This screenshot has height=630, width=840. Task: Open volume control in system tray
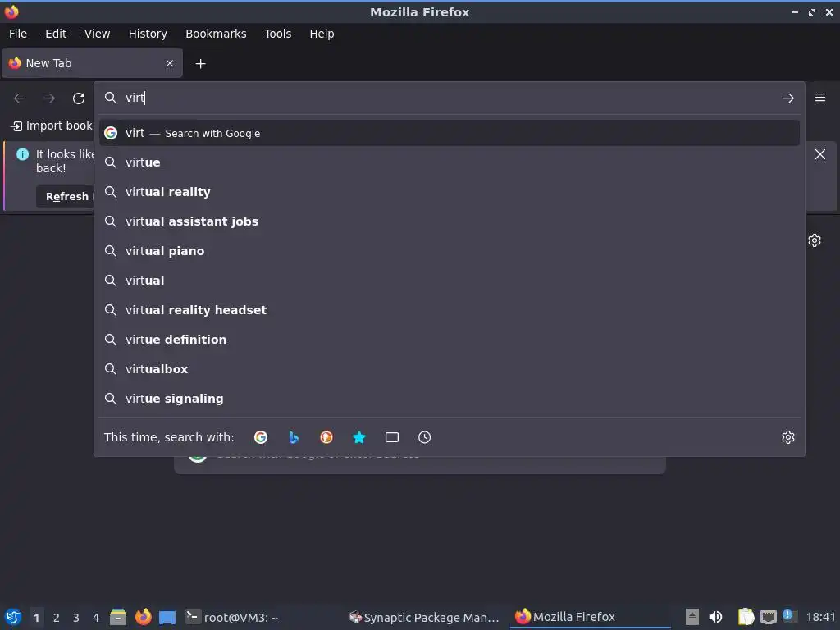point(715,617)
